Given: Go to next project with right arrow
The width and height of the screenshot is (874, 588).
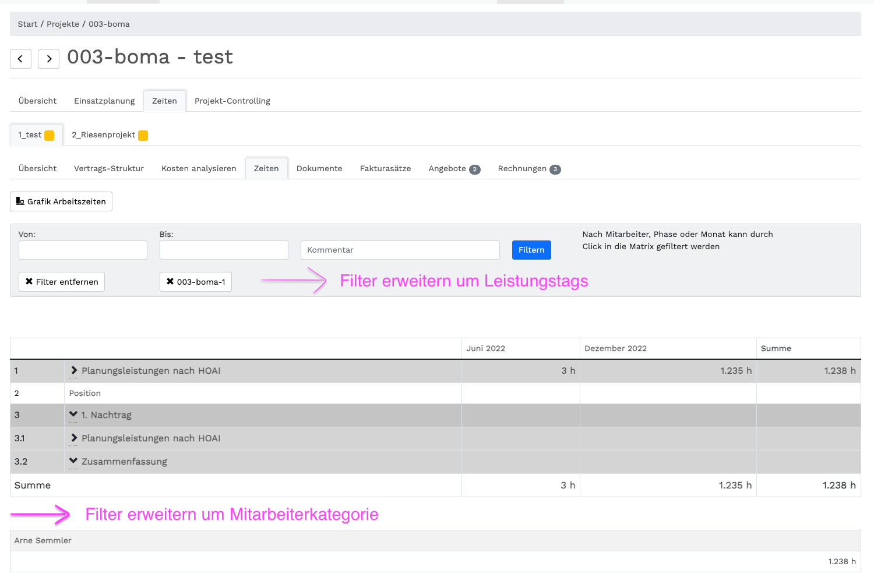Looking at the screenshot, I should tap(49, 59).
